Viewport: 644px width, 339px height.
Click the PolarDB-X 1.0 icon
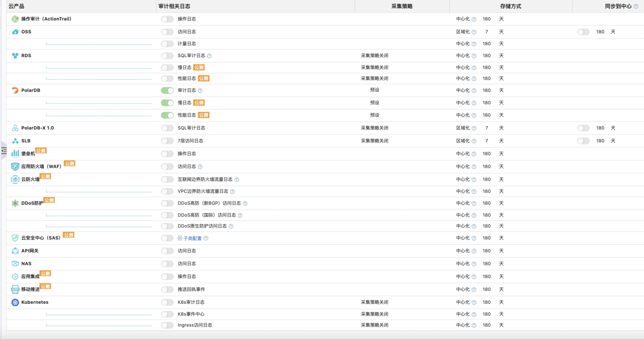[x=15, y=128]
